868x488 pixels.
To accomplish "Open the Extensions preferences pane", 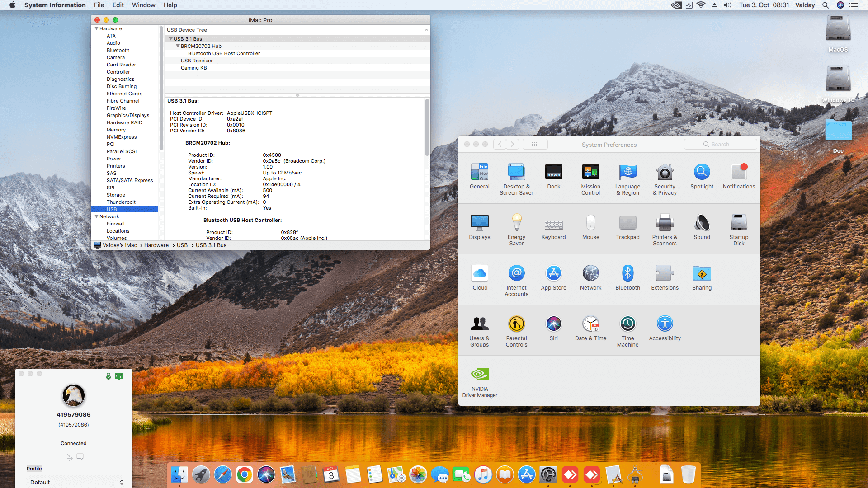I will [665, 277].
